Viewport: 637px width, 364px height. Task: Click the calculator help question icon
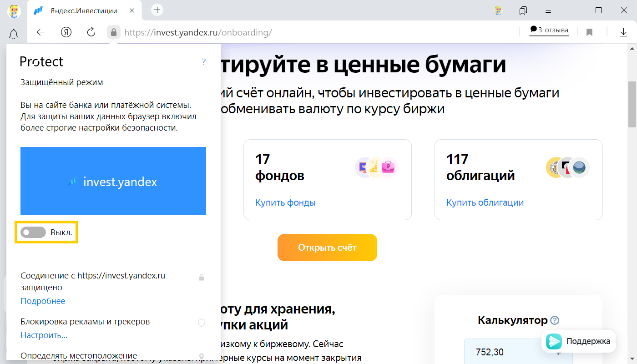(554, 320)
